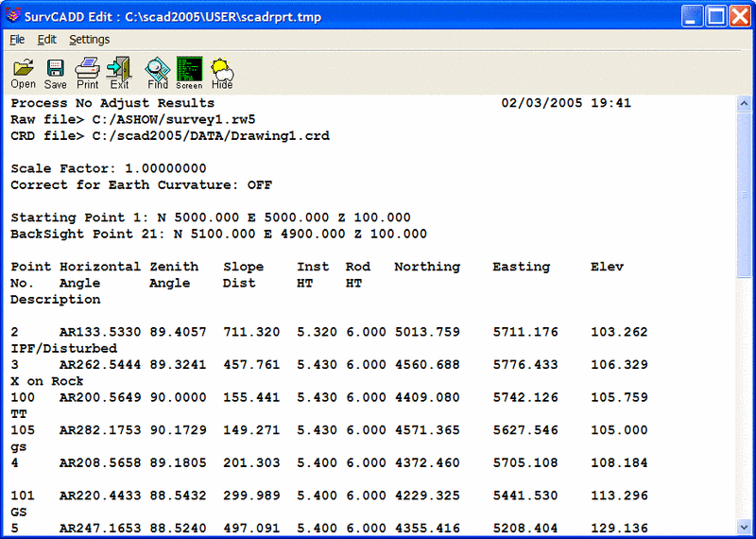Click northing value '4560.688'
Viewport: 756px width, 539px height.
point(427,365)
